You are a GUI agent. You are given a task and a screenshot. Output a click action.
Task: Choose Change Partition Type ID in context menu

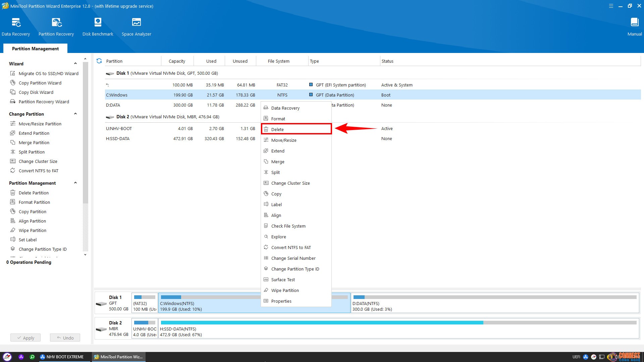pyautogui.click(x=296, y=269)
